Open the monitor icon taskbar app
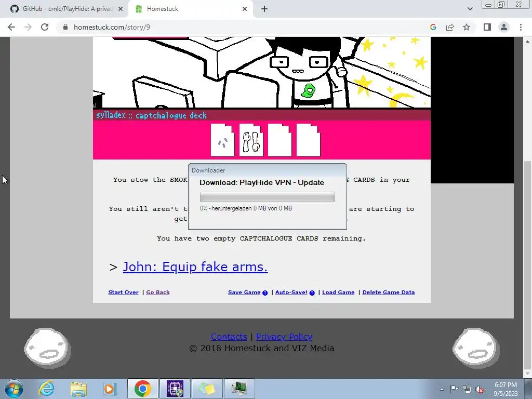 pyautogui.click(x=240, y=389)
